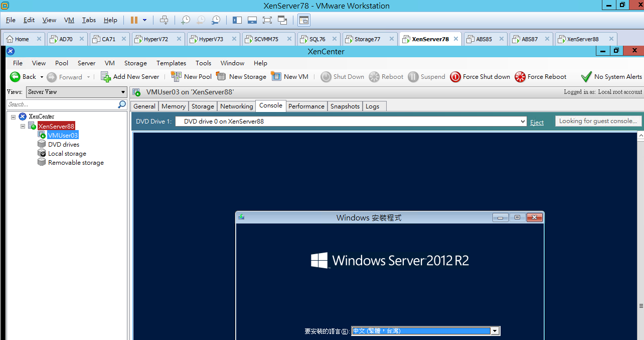Click the XenCenter Back button
644x340 pixels.
(x=23, y=77)
